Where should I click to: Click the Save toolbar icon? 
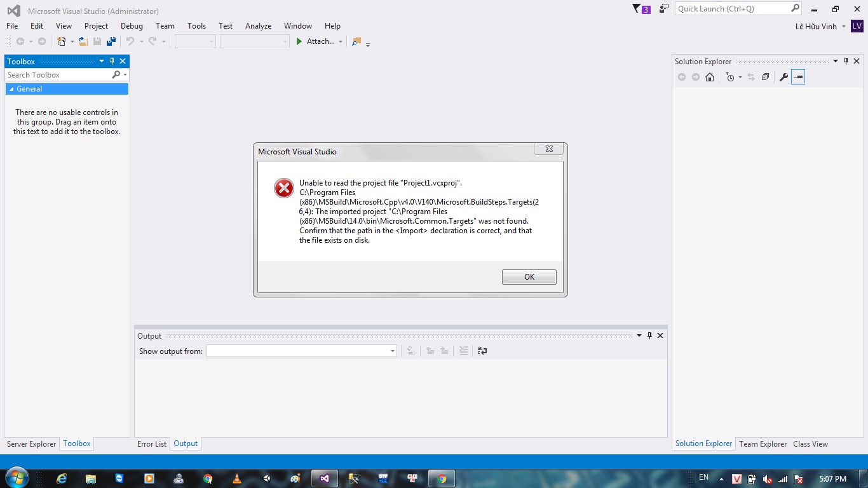(97, 41)
